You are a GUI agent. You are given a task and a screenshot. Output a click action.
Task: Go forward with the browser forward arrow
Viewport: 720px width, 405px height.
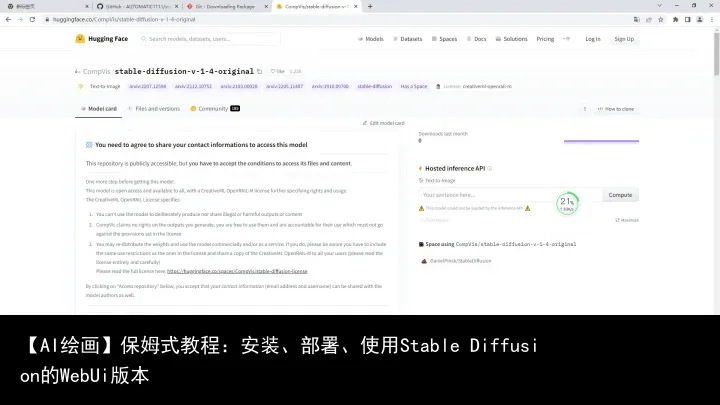tap(20, 19)
